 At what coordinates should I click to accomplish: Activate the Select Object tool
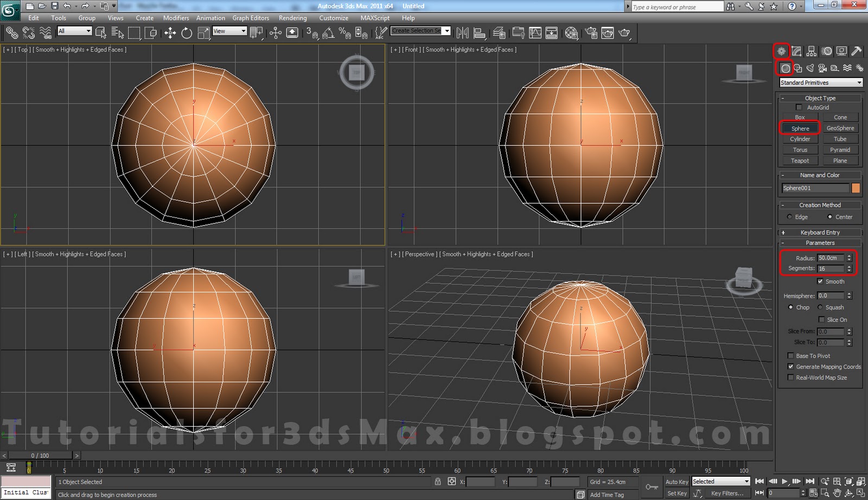click(101, 33)
